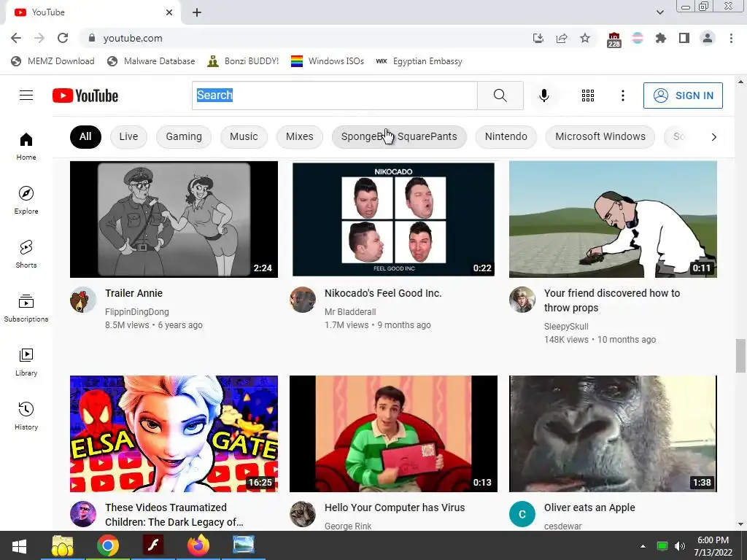Open Library in sidebar
747x560 pixels.
26,362
